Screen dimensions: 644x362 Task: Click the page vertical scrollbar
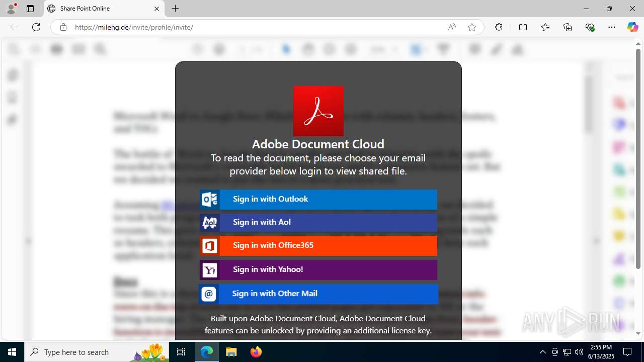(638, 158)
